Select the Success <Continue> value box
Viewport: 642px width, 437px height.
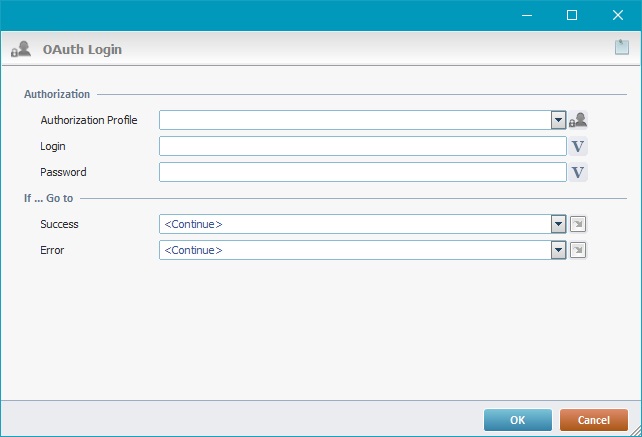tap(355, 224)
